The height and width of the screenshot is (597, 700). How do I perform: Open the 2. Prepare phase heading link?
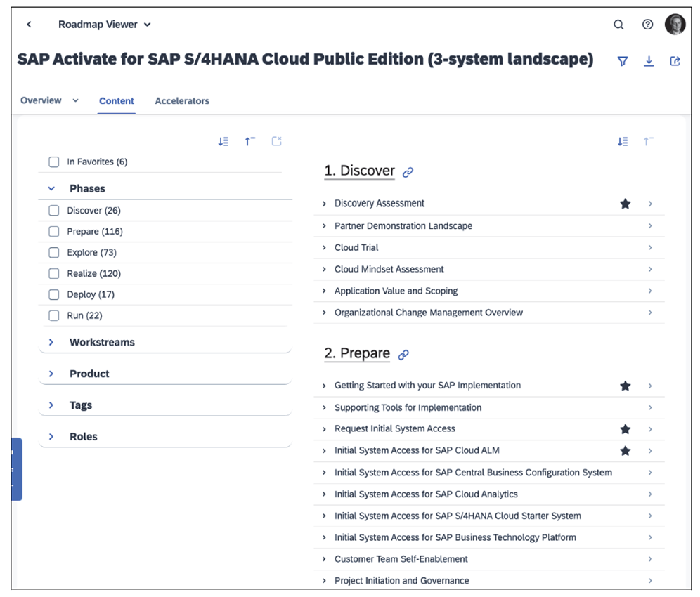coord(357,353)
